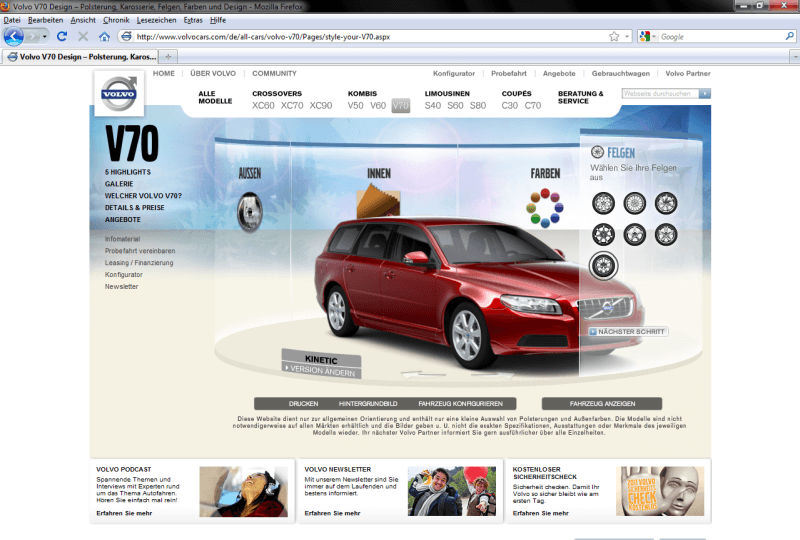Open Gebrauchtwagen link

(x=620, y=73)
